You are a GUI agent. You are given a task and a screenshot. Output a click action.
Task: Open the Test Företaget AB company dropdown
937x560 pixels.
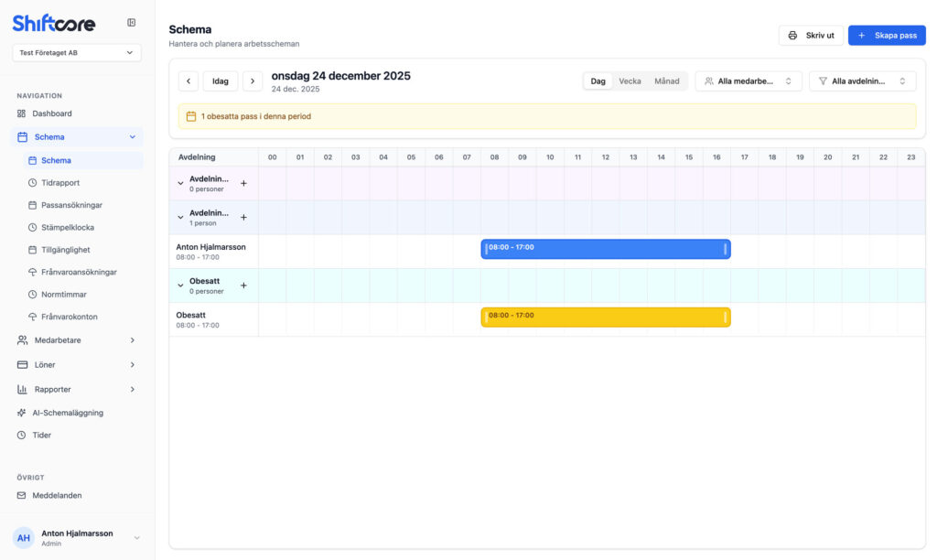point(77,52)
